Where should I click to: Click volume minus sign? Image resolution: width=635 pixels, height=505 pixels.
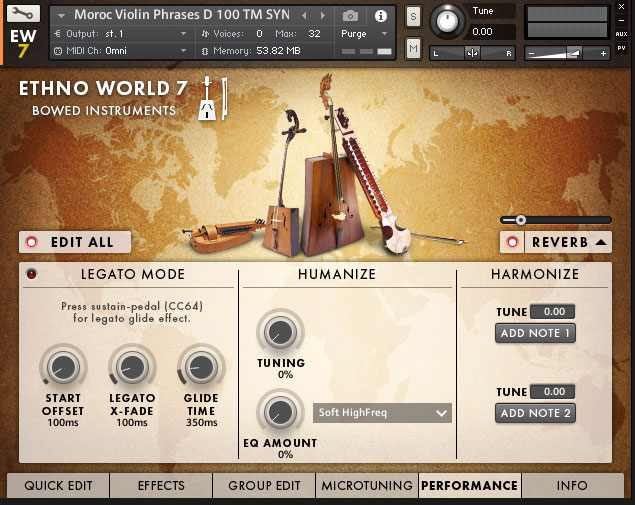[532, 53]
